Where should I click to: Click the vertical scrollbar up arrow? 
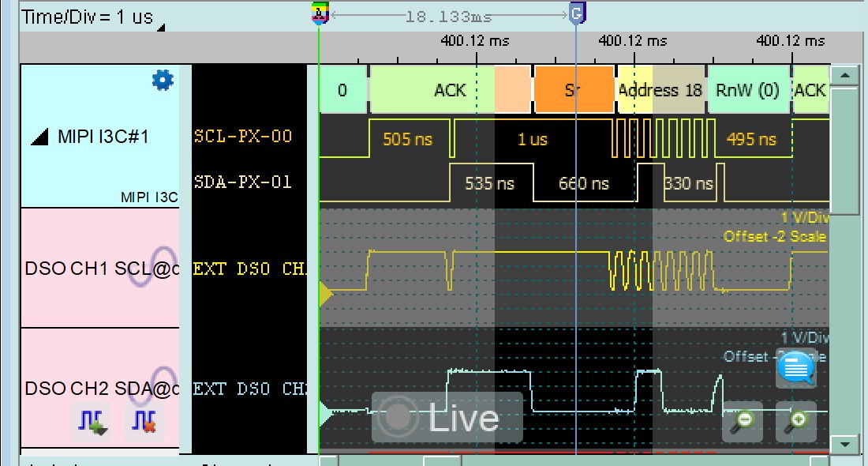click(x=845, y=75)
